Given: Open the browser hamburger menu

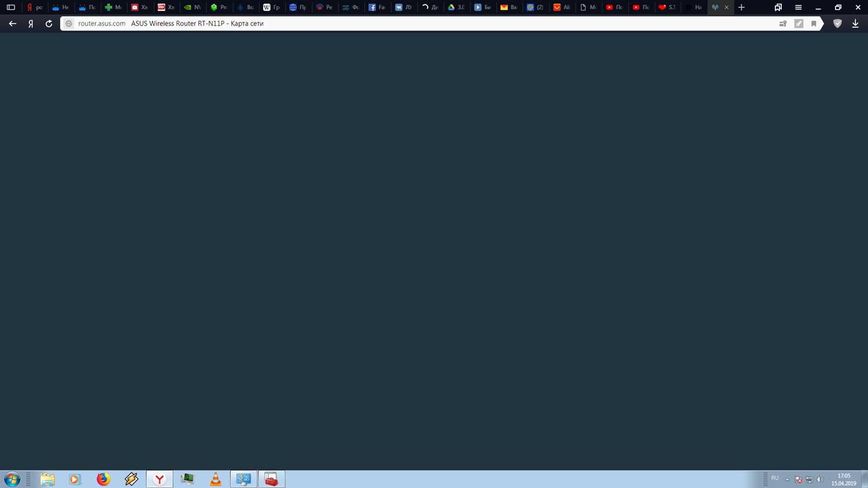Looking at the screenshot, I should click(x=798, y=8).
